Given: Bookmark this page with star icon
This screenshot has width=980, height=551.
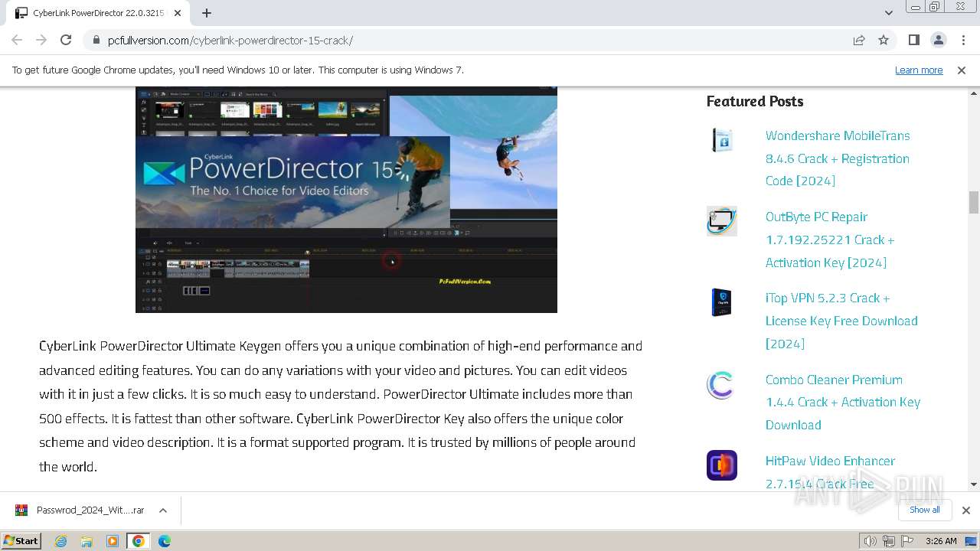Looking at the screenshot, I should point(884,40).
